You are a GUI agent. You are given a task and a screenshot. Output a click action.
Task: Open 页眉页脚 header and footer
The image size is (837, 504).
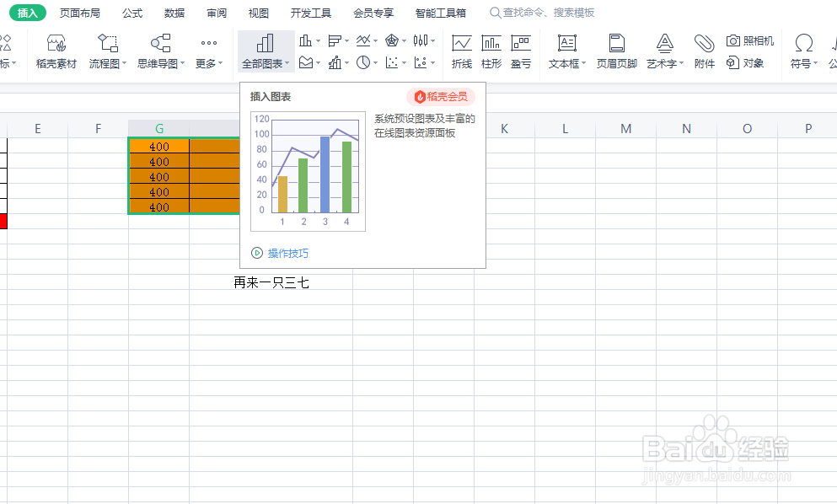pyautogui.click(x=616, y=51)
